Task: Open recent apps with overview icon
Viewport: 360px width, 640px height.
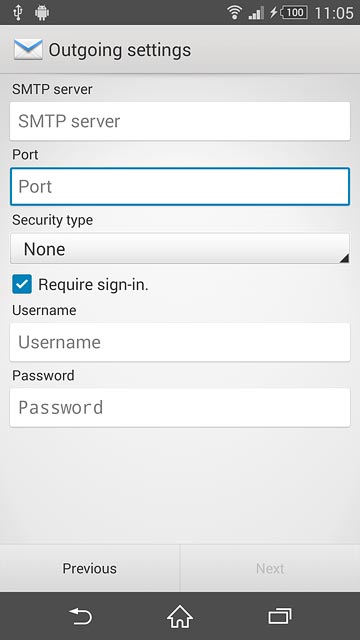Action: coord(280,616)
